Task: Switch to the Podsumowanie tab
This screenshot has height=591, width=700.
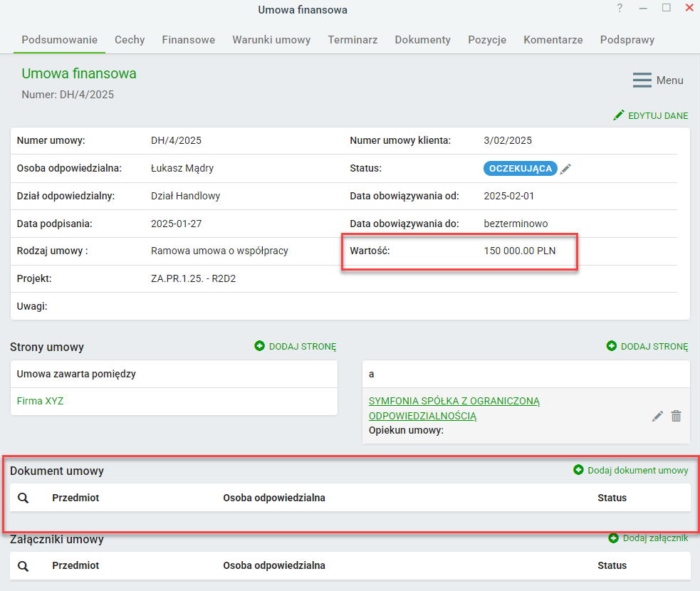Action: point(59,40)
